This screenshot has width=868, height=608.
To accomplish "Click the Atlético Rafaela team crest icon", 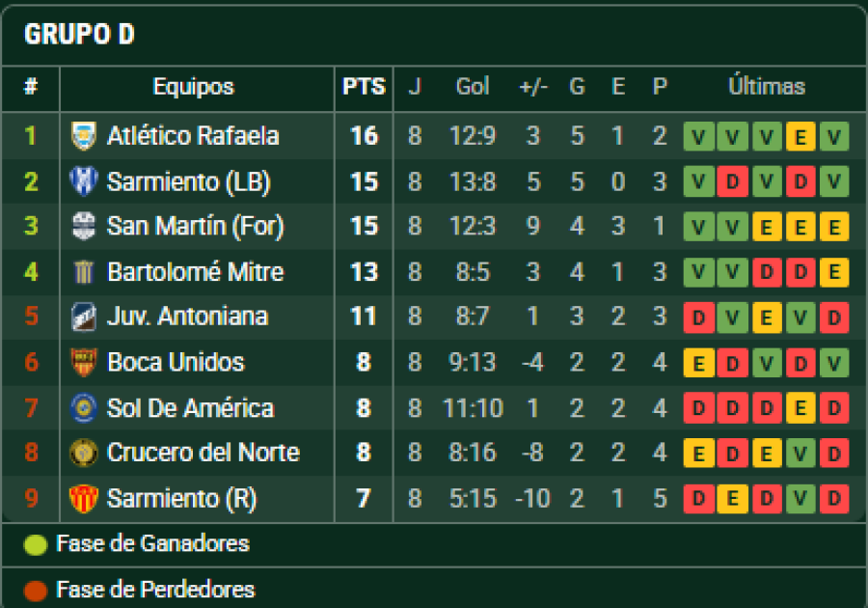I will tap(84, 136).
